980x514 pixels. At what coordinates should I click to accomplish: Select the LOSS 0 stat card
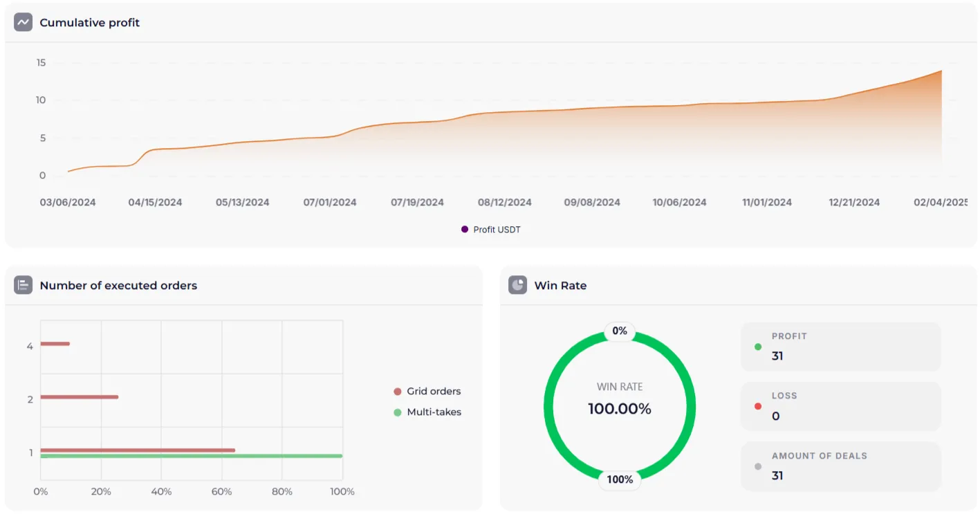pyautogui.click(x=840, y=407)
